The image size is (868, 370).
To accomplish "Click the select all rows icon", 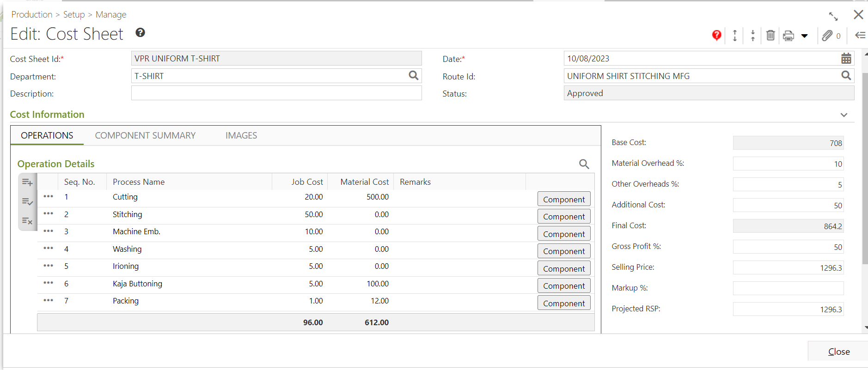I will (27, 202).
